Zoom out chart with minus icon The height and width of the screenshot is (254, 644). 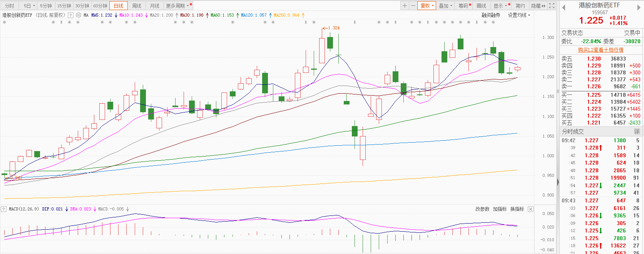(x=413, y=6)
